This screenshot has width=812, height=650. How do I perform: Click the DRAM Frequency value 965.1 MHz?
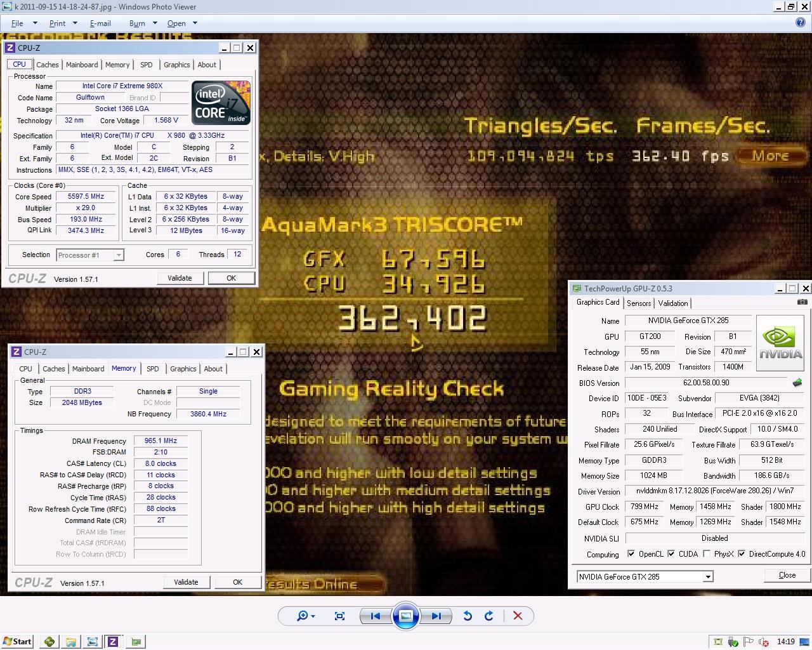[160, 441]
